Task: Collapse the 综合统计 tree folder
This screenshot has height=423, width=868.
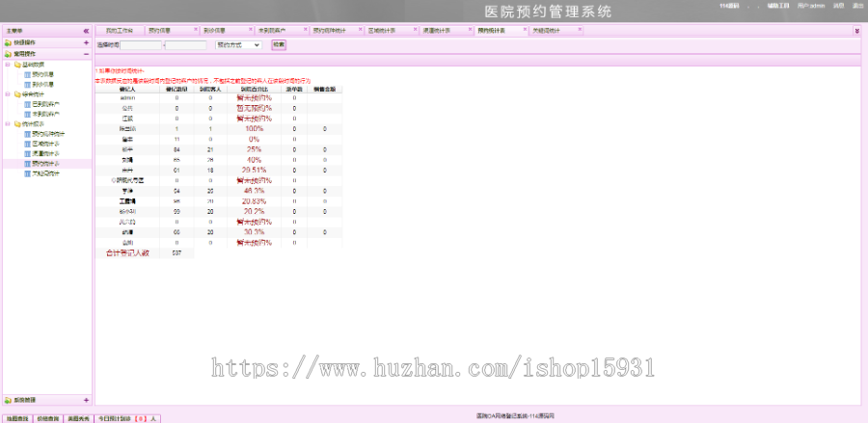Action: [8, 94]
